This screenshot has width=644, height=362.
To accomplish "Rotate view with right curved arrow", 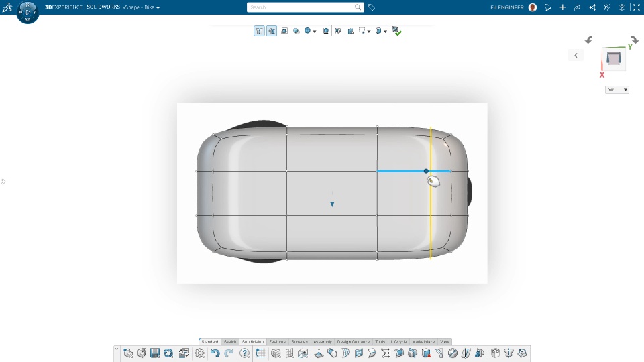I will (x=635, y=40).
